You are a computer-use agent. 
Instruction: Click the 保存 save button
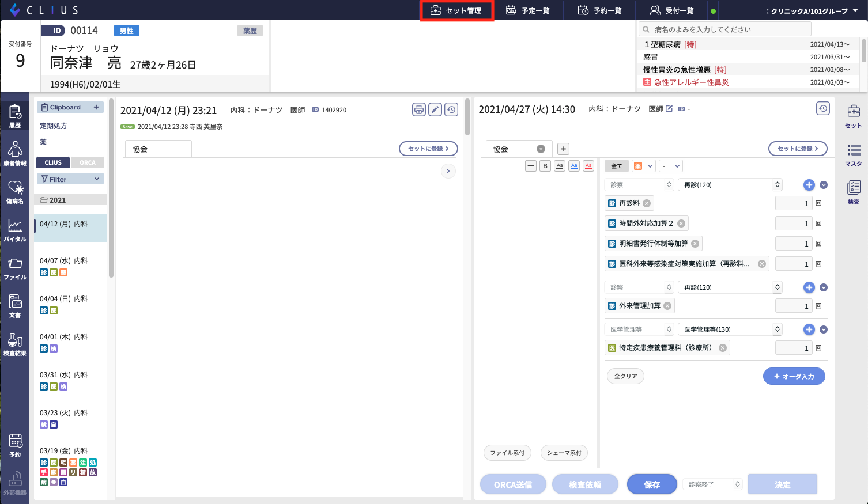652,484
